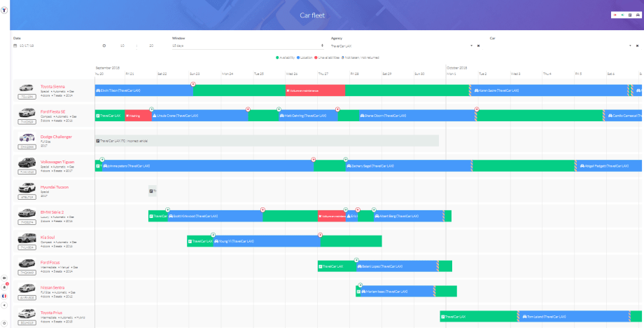This screenshot has width=644, height=328.
Task: Click the Kia Soul car thumbnail
Action: point(27,238)
